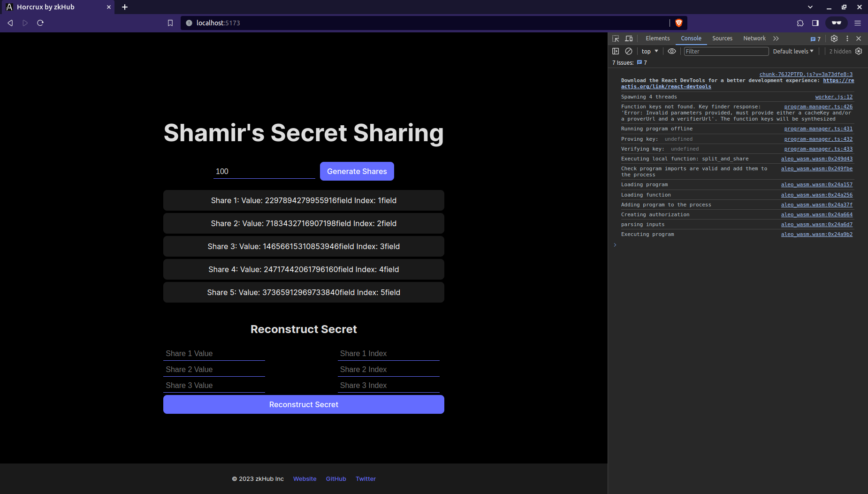This screenshot has height=494, width=868.
Task: Open the Default levels dropdown
Action: (x=793, y=51)
